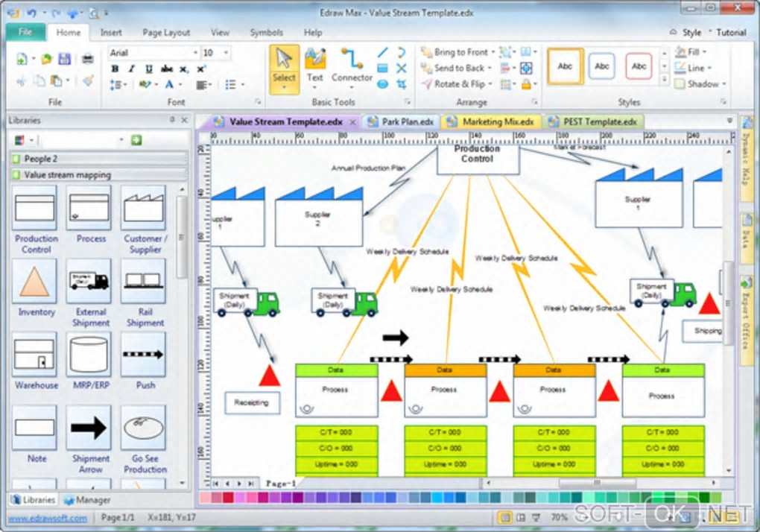Expand the People 2 library
Image resolution: width=760 pixels, height=532 pixels.
[99, 159]
